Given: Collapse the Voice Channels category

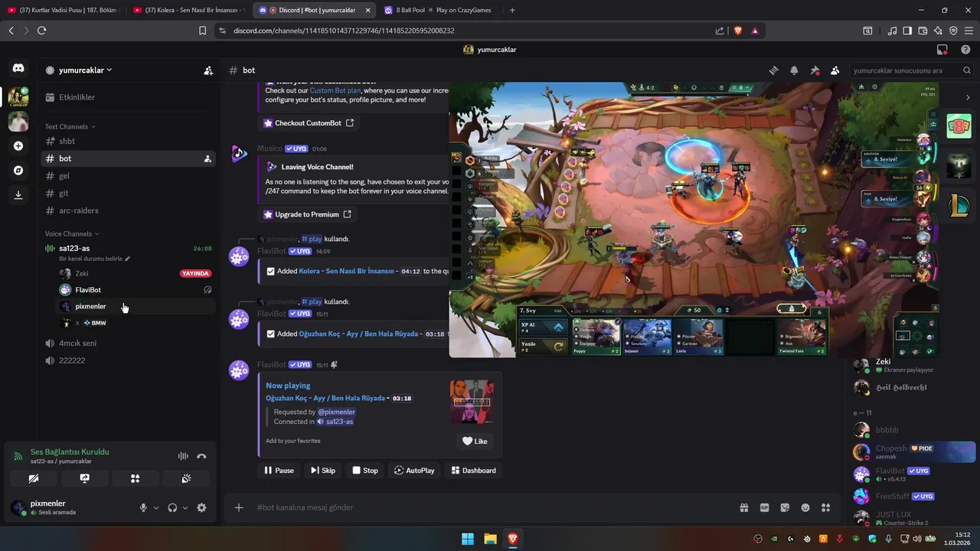Looking at the screenshot, I should point(71,233).
